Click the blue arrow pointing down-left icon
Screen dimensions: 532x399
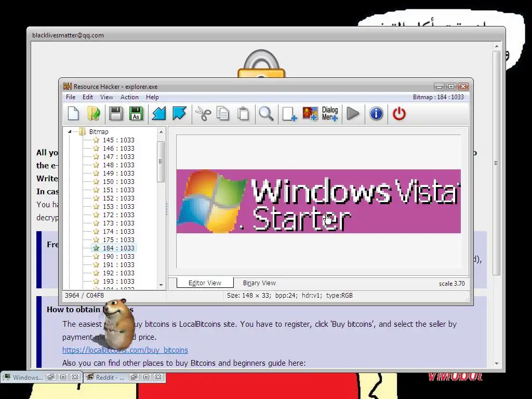coord(158,114)
